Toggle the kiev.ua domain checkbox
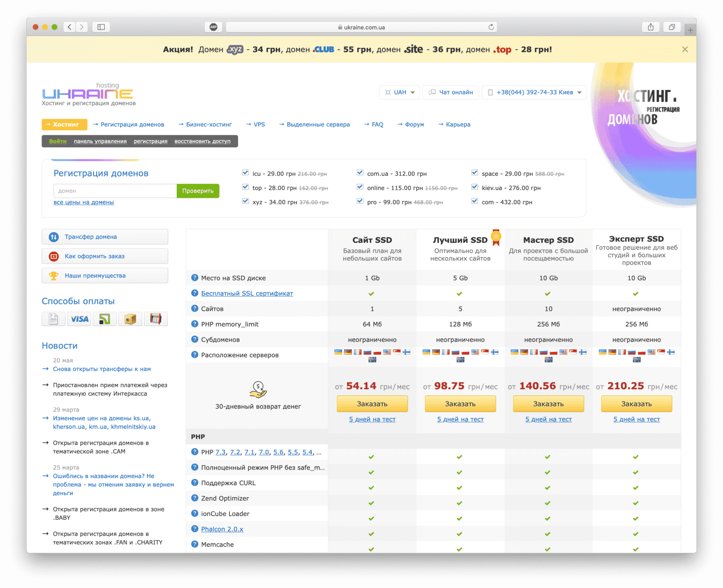Screen dimensions: 723x588 click(474, 187)
